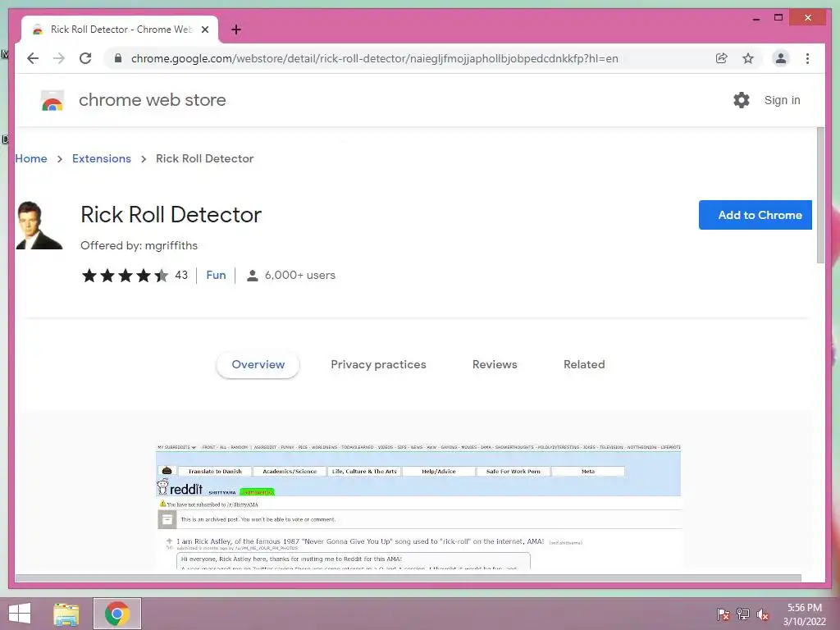Open the Chrome profile avatar icon
This screenshot has width=840, height=630.
pos(781,58)
